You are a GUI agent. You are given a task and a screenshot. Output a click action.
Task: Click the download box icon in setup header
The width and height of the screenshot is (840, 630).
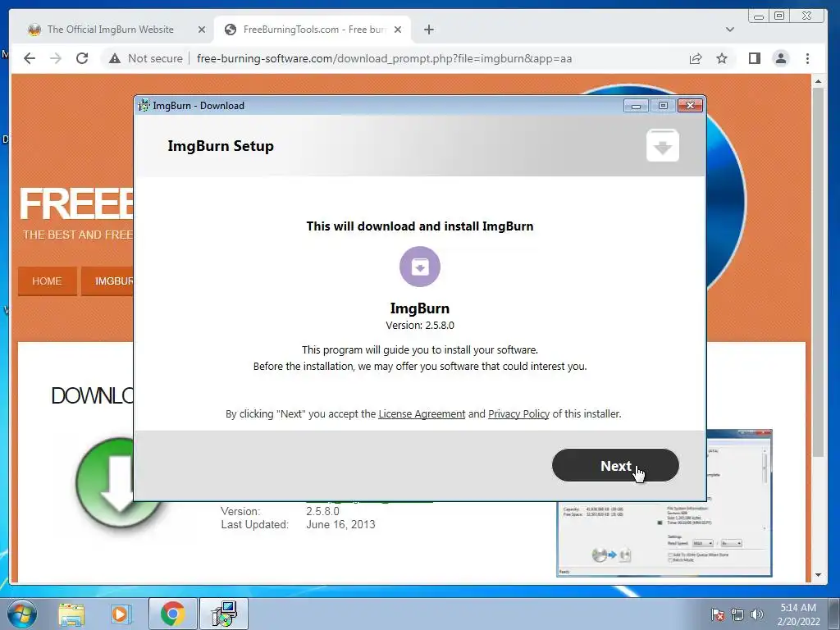coord(663,145)
